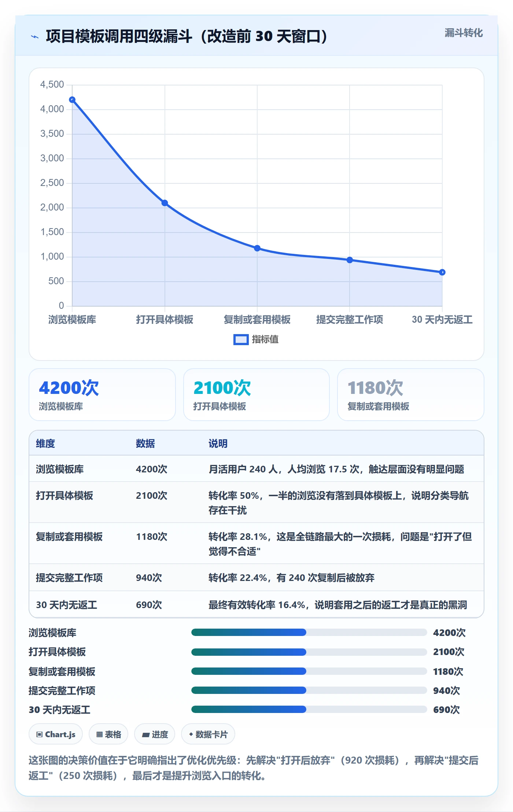Select the 表格 chip
Viewport: 513px width, 812px height.
(x=108, y=734)
